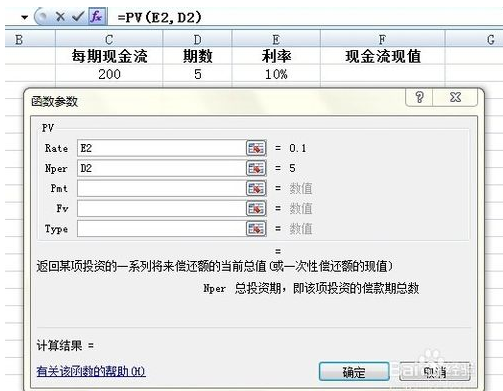The image size is (503, 391).
Task: Click the confirm checkmark in formula bar
Action: click(x=78, y=16)
